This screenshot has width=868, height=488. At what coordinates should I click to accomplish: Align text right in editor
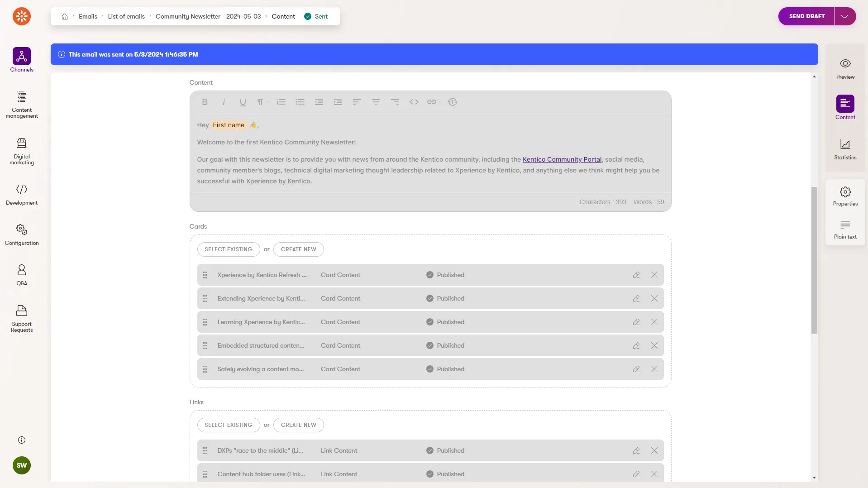click(x=395, y=102)
